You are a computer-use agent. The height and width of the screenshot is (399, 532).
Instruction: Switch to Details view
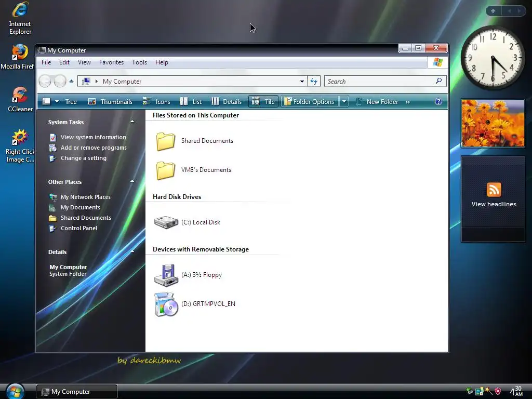coord(227,102)
